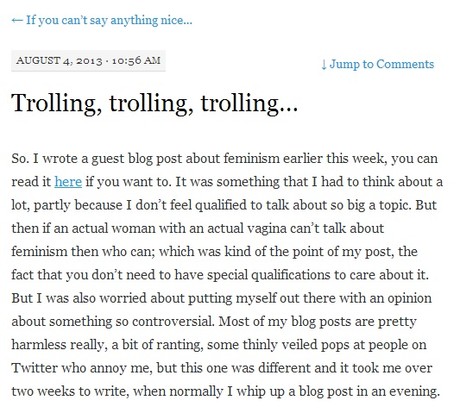Click the word "ranting" in the paragraph
The width and height of the screenshot is (460, 413).
click(180, 345)
